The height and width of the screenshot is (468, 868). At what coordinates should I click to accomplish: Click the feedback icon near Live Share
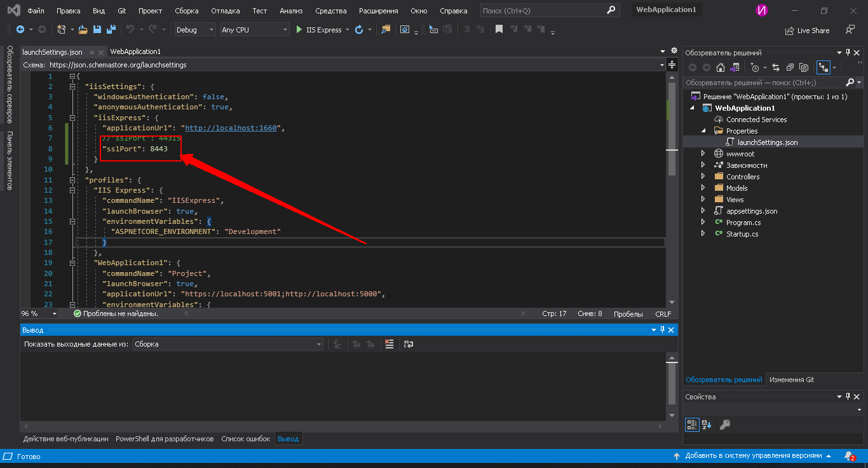[850, 30]
